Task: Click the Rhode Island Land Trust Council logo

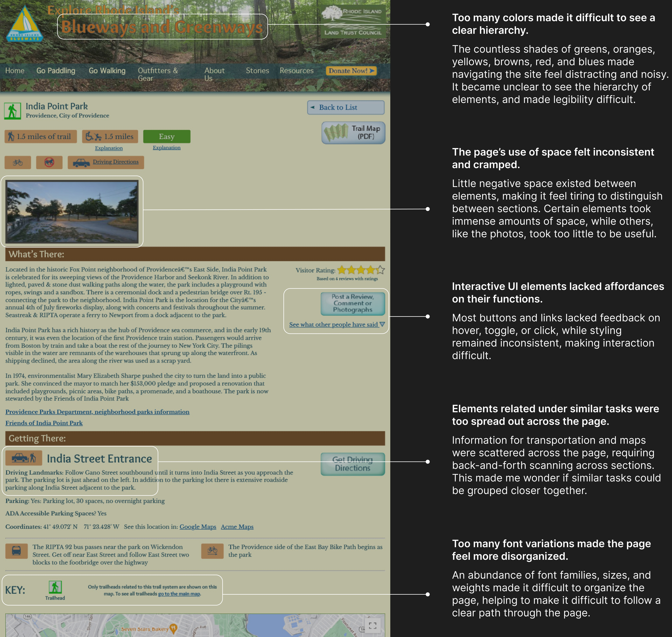Action: (x=353, y=21)
